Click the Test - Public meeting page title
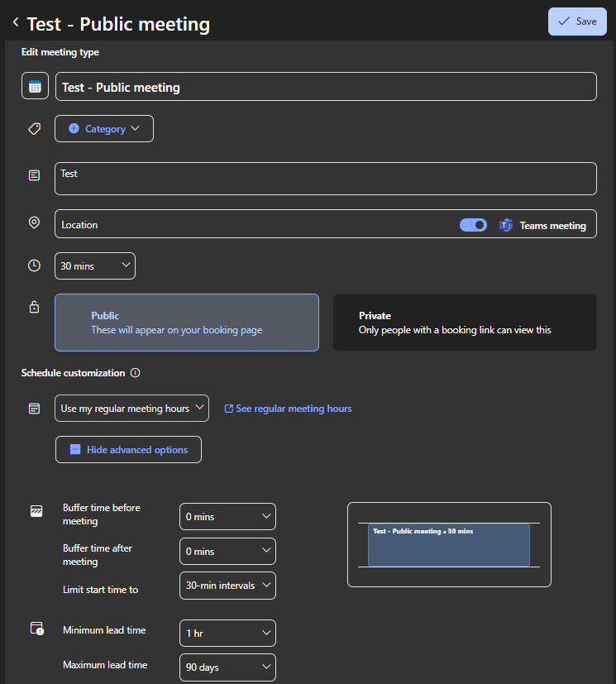The height and width of the screenshot is (684, 616). (118, 24)
